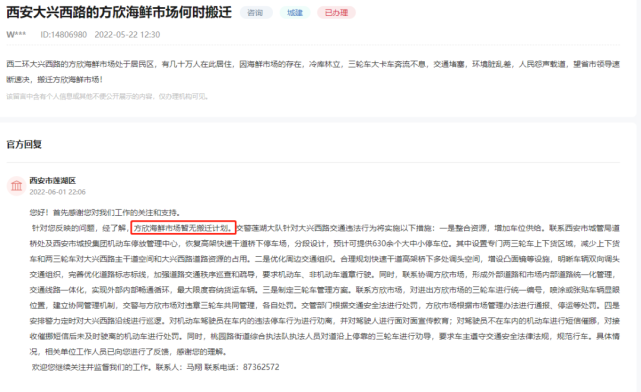Click the username W***
The width and height of the screenshot is (641, 392).
pos(16,35)
